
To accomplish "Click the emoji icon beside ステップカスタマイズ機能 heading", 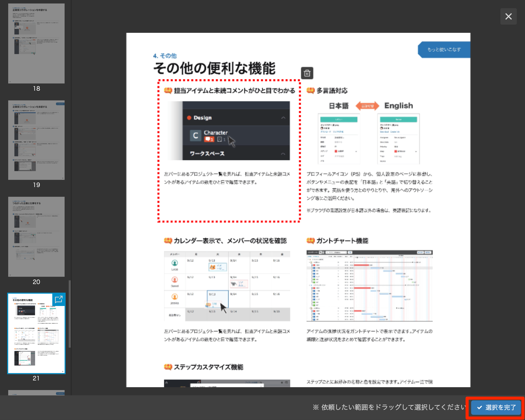I will (x=168, y=367).
